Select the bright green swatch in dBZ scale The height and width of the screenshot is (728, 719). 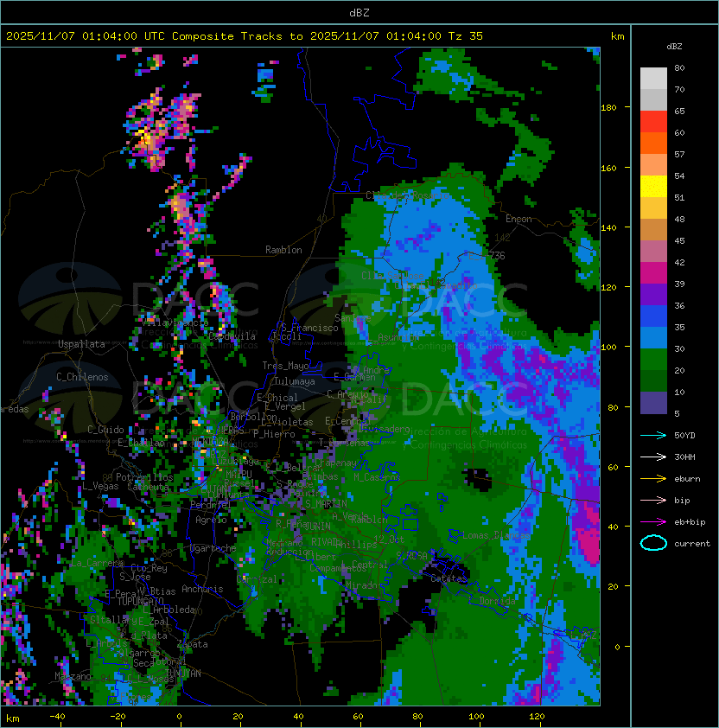click(653, 360)
